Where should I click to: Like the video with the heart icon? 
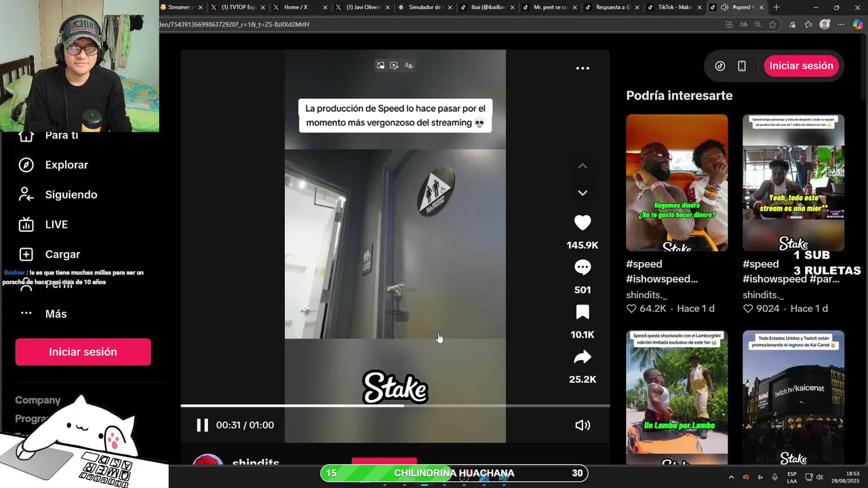pos(583,222)
